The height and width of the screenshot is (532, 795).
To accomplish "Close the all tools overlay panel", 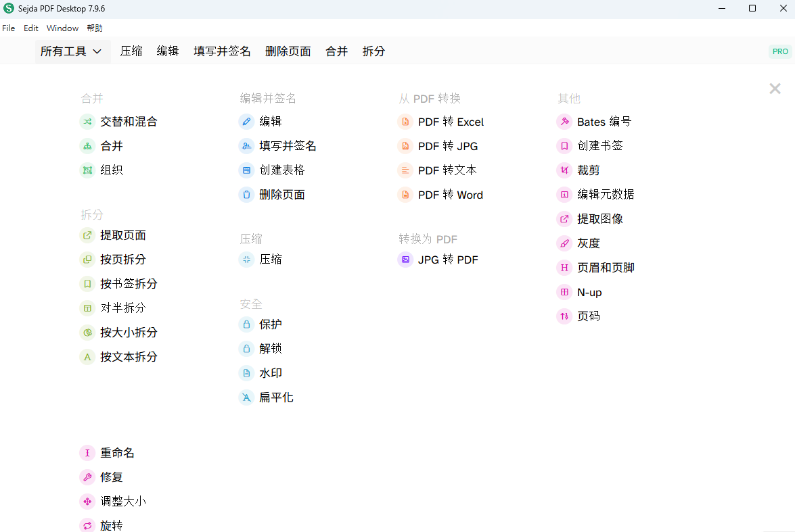I will (775, 89).
